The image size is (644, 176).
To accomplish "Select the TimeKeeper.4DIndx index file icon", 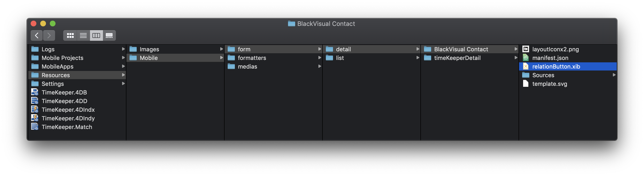I will [x=35, y=109].
